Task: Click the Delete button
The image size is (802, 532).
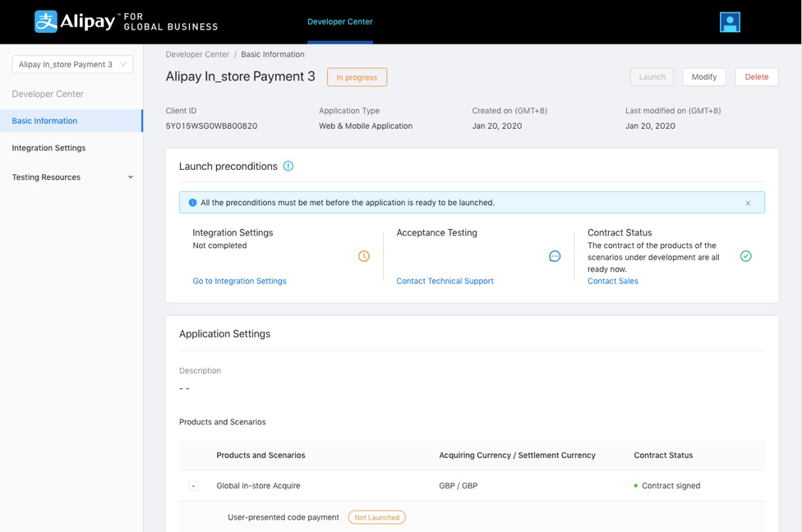Action: (x=756, y=77)
